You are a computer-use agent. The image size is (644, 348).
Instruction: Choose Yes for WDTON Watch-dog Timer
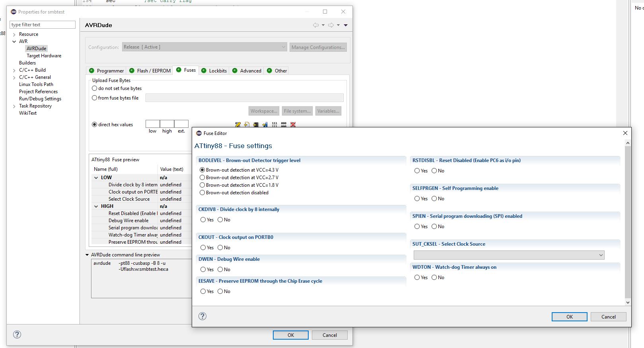(417, 278)
